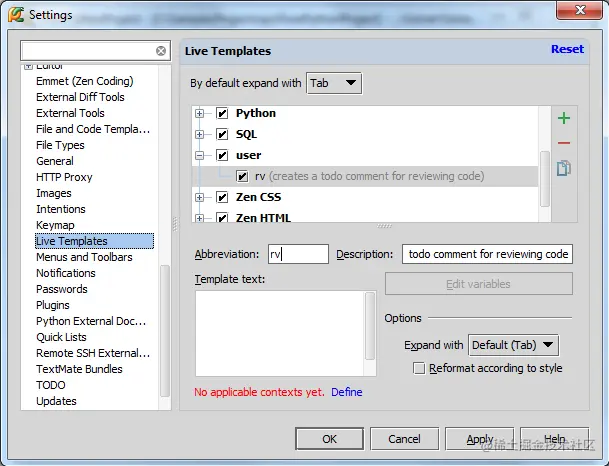Select Passwords settings page
This screenshot has height=466, width=609.
(62, 289)
